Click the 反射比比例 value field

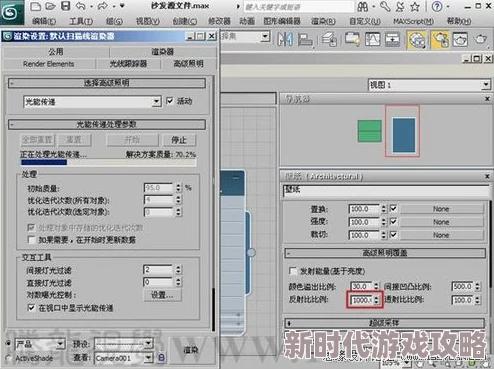pyautogui.click(x=361, y=300)
